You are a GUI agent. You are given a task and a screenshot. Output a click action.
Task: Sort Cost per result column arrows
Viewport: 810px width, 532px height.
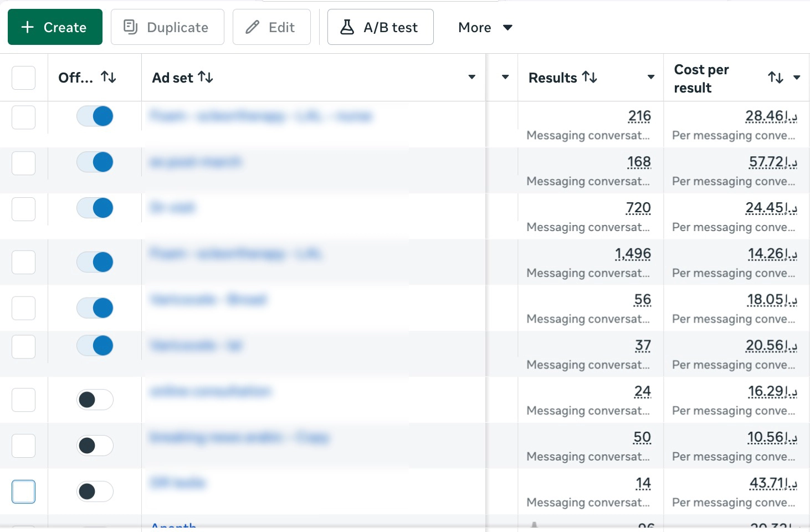pyautogui.click(x=776, y=78)
